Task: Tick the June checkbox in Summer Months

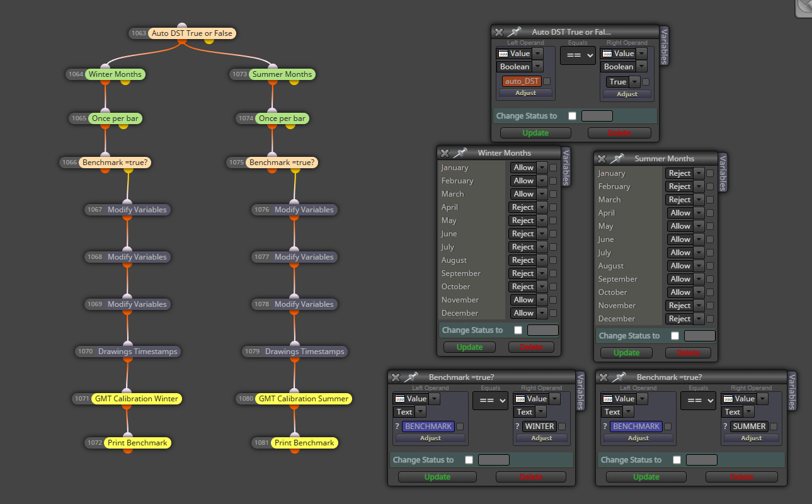Action: (x=710, y=239)
